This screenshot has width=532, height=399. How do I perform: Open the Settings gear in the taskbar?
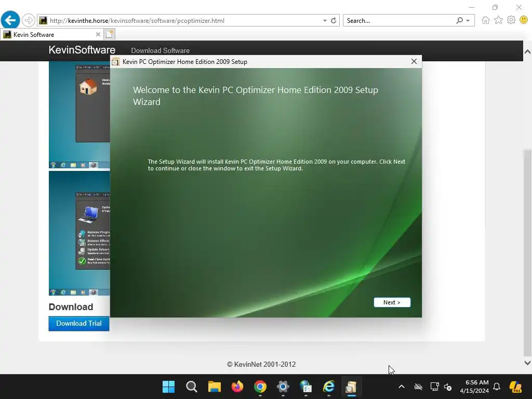tap(283, 387)
